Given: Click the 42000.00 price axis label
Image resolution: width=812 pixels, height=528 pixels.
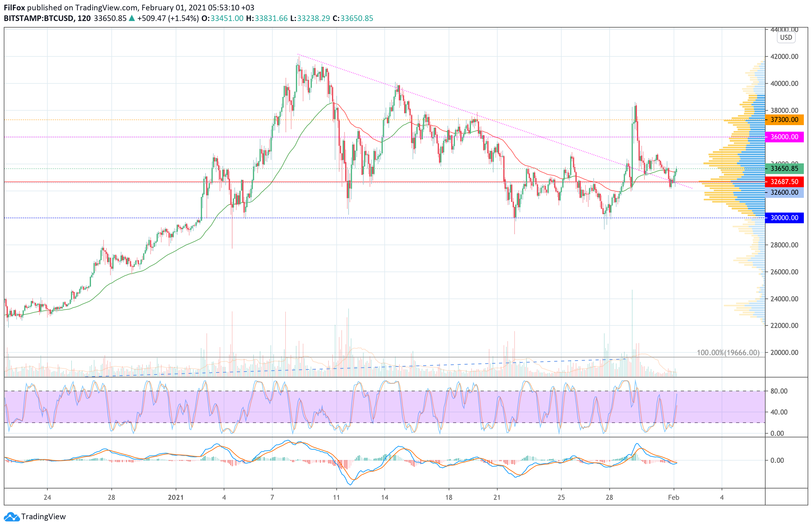Looking at the screenshot, I should (784, 56).
